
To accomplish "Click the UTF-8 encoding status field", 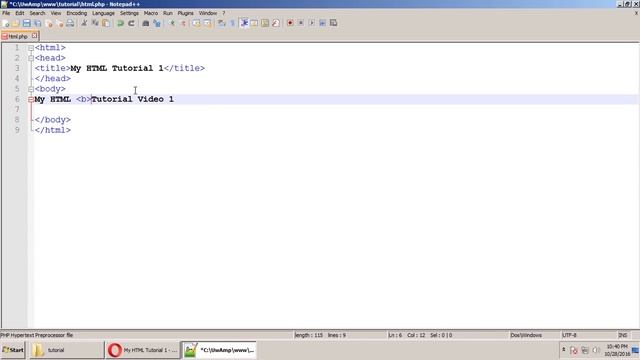I will click(x=569, y=335).
